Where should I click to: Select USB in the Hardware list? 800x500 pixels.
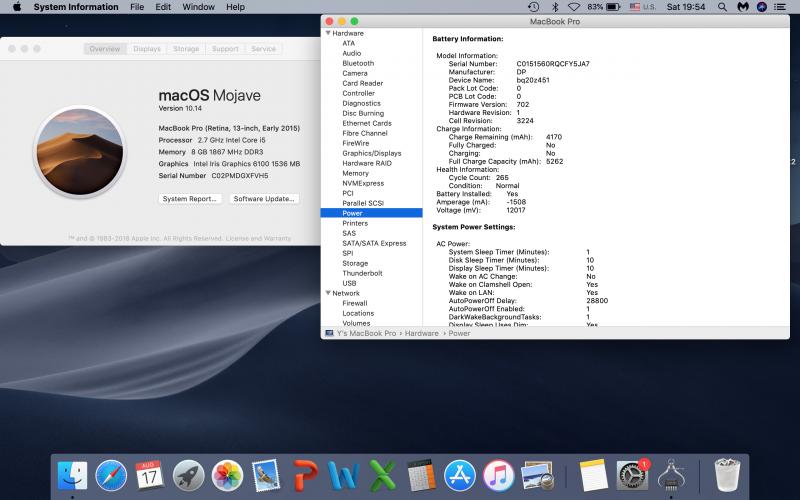pyautogui.click(x=349, y=283)
